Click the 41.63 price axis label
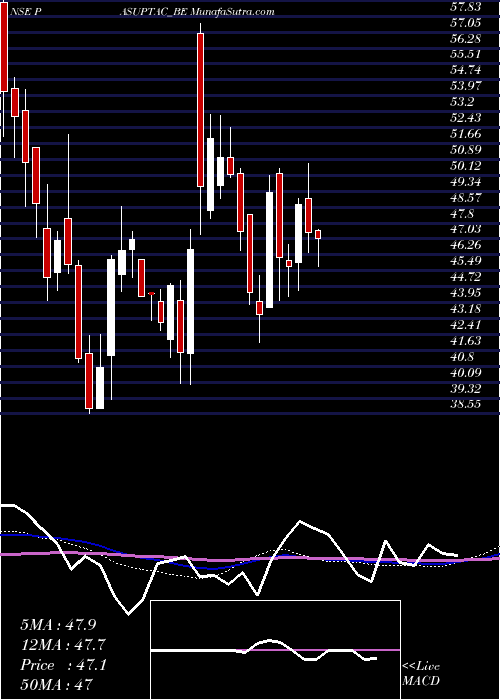 [x=467, y=341]
